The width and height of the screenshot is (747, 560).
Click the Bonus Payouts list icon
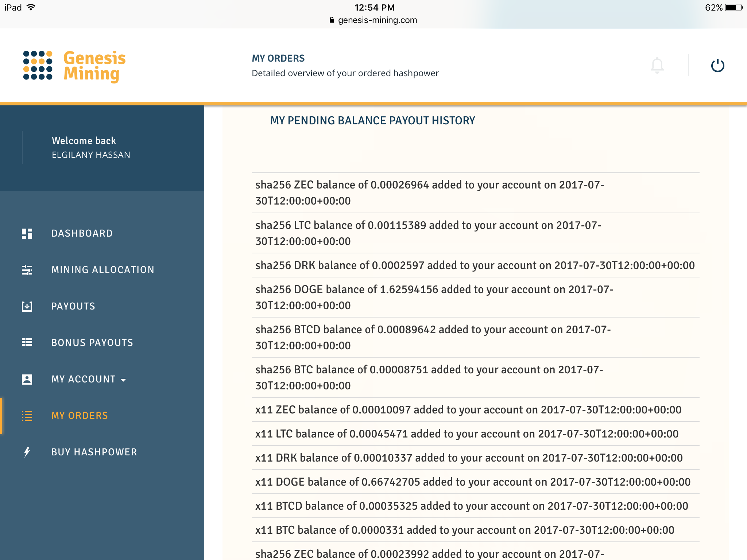click(x=27, y=342)
